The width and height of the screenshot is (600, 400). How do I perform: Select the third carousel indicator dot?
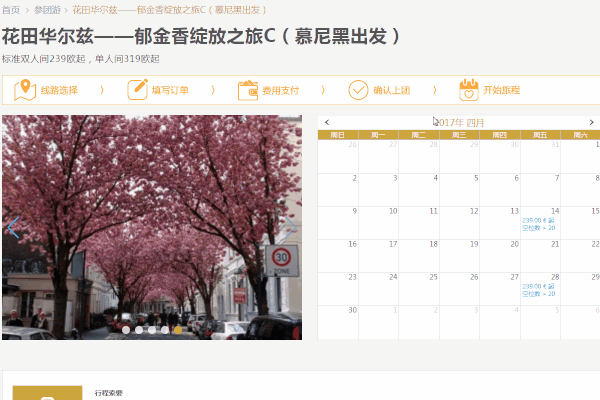[x=152, y=329]
